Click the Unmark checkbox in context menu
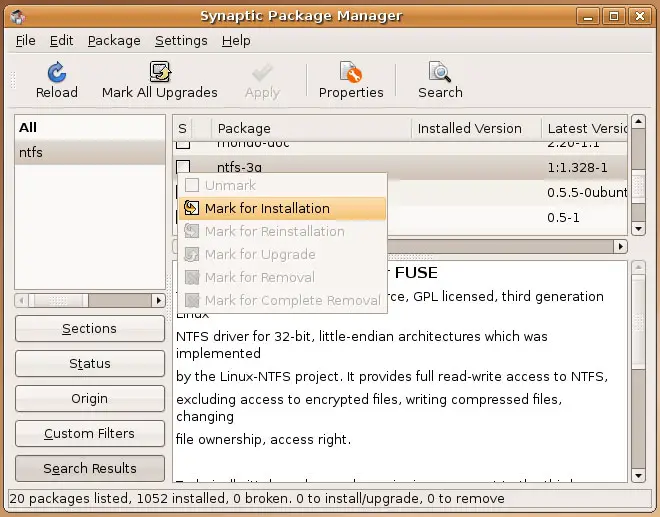The height and width of the screenshot is (517, 660). [x=192, y=185]
